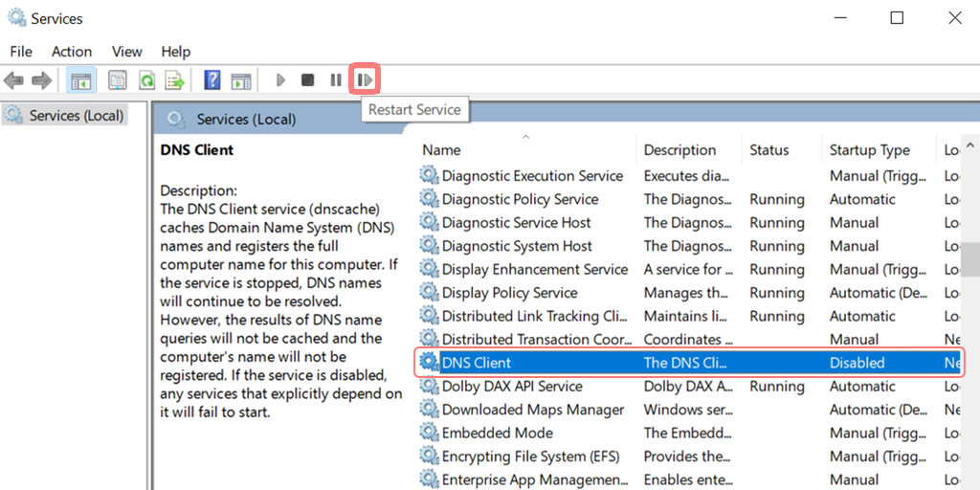980x490 pixels.
Task: Open the Properties toolbar icon
Action: coord(118,80)
